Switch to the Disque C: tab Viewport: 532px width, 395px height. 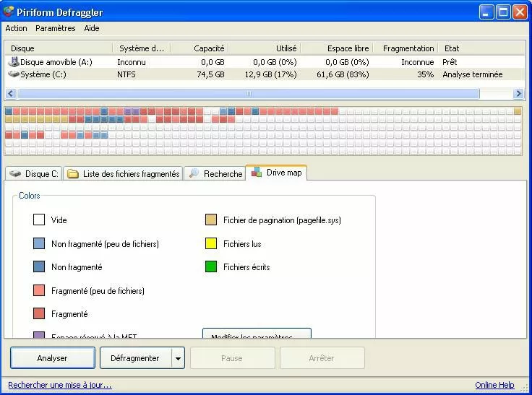(34, 173)
